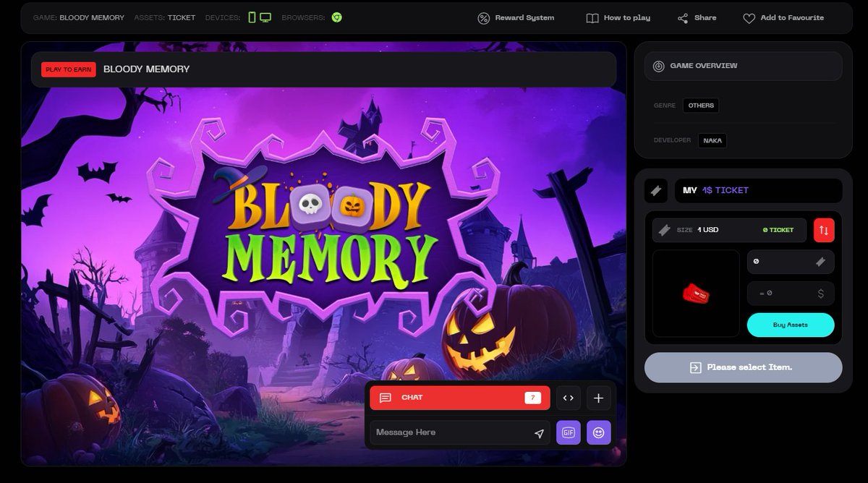
Task: Click the Message Here input field
Action: 460,432
